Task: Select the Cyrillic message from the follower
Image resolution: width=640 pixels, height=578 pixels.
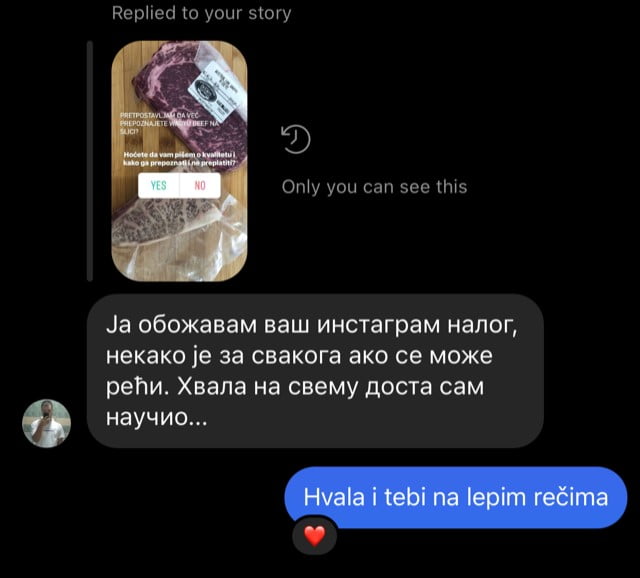Action: click(x=315, y=371)
